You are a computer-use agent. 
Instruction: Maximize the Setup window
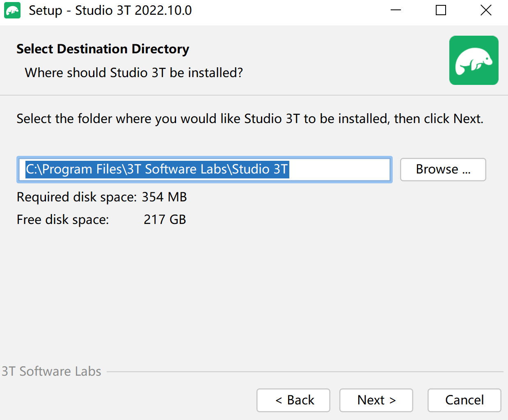click(x=441, y=10)
